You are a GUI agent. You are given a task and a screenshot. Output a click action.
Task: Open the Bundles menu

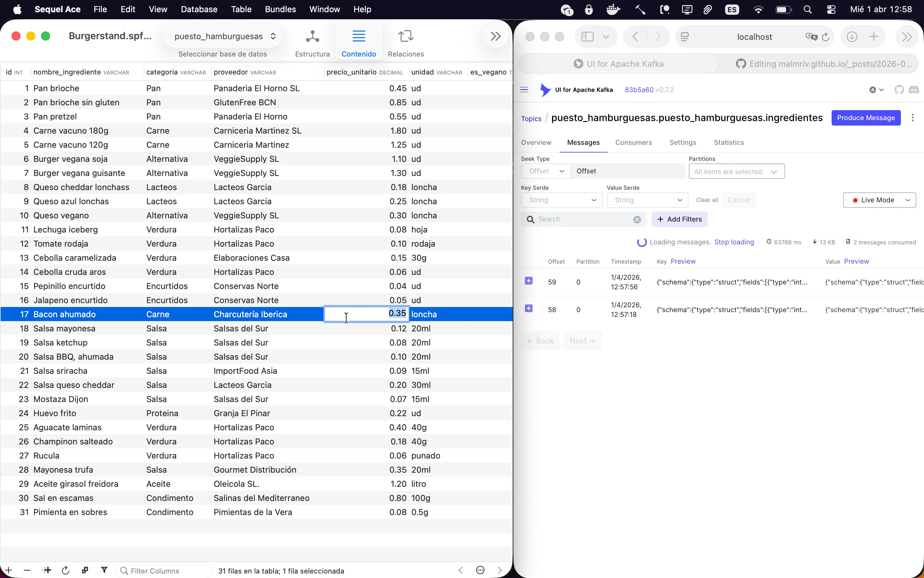pyautogui.click(x=280, y=9)
